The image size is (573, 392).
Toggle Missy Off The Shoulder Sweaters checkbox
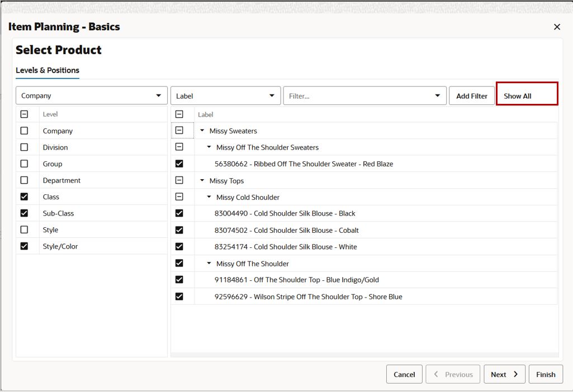tap(179, 147)
